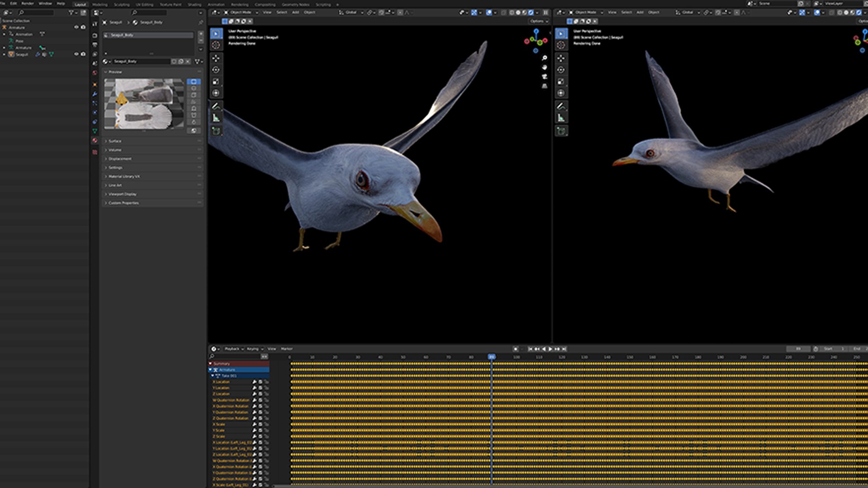This screenshot has width=868, height=488.
Task: Open Global transform orientation dropdown in left viewport
Action: pyautogui.click(x=351, y=13)
